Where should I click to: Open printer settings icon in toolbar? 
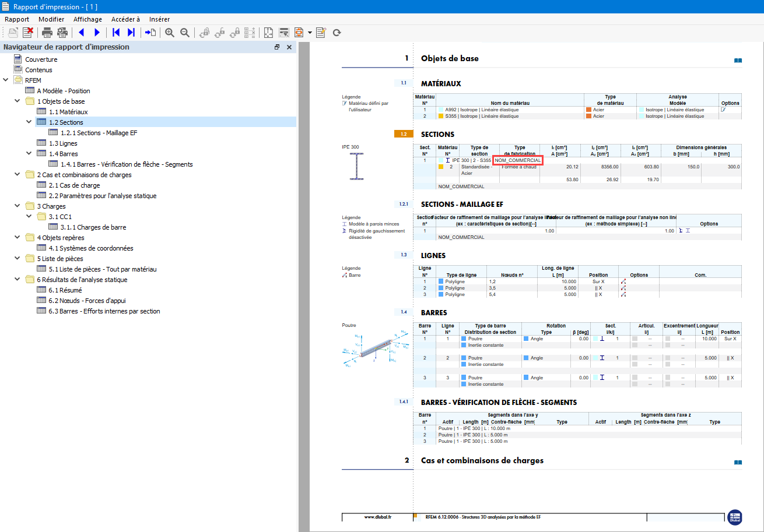62,33
